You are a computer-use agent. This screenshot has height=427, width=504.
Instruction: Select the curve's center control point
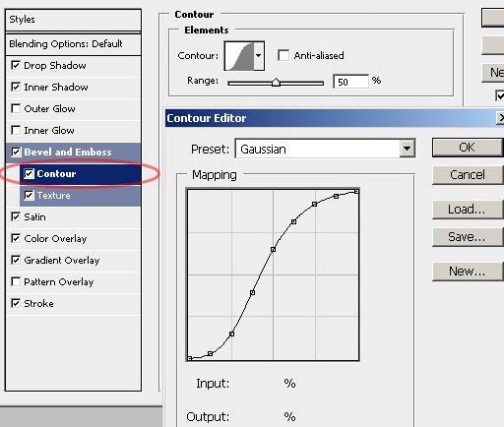click(x=273, y=250)
